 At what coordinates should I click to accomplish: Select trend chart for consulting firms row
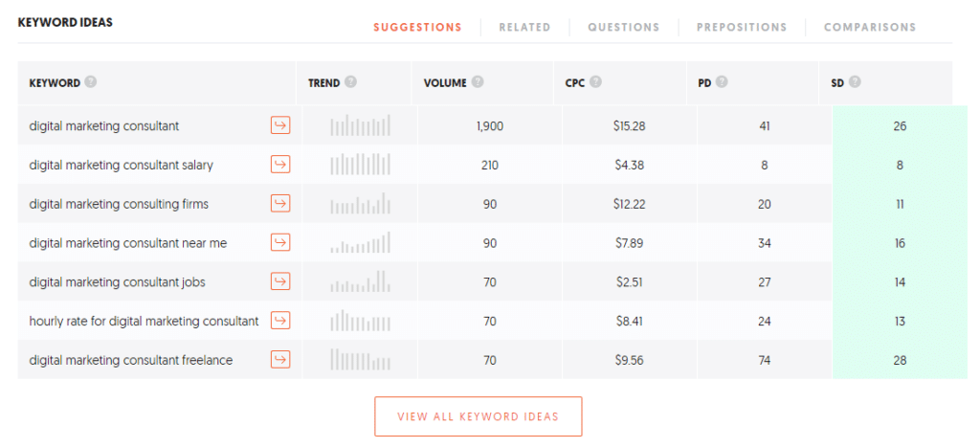[x=360, y=203]
